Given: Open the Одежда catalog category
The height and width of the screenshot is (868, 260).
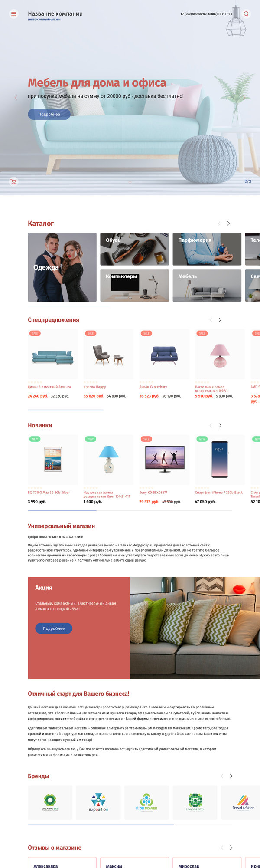Looking at the screenshot, I should click(x=62, y=267).
